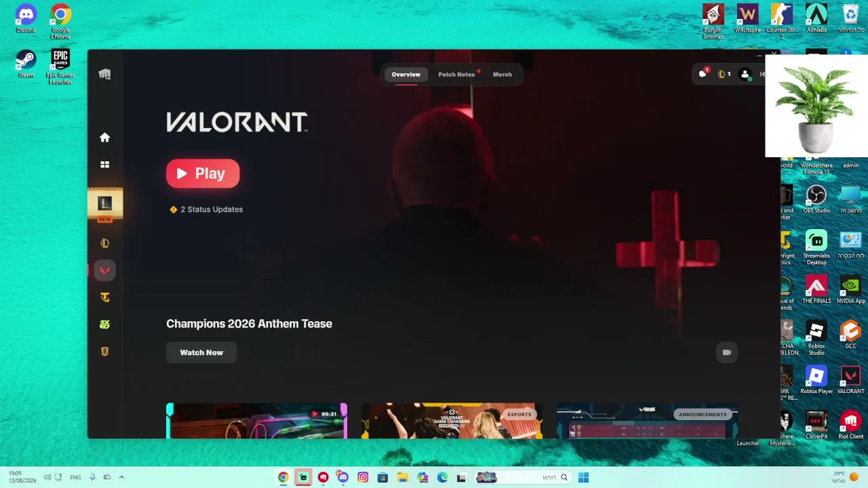Viewport: 868px width, 488px height.
Task: Select the Witchspire desktop icon
Action: [x=747, y=19]
